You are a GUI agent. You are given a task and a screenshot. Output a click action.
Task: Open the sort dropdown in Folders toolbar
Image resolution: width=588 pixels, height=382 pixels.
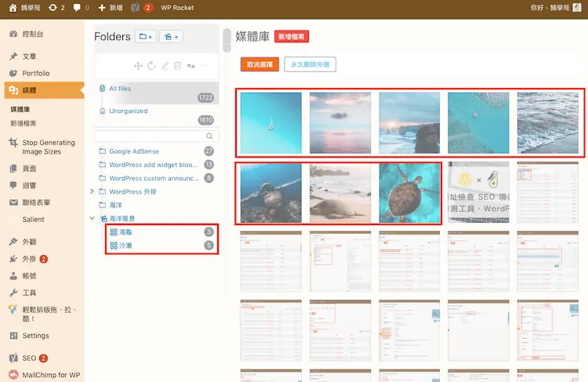click(191, 66)
